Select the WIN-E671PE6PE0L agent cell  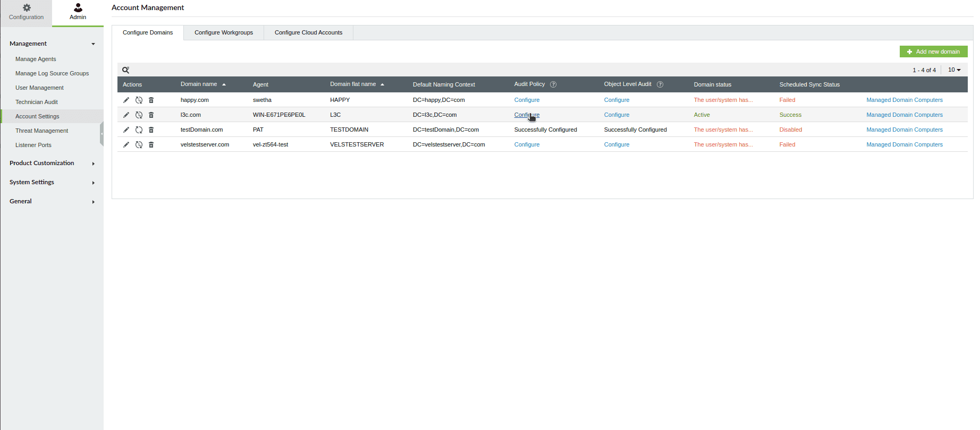[x=279, y=115]
